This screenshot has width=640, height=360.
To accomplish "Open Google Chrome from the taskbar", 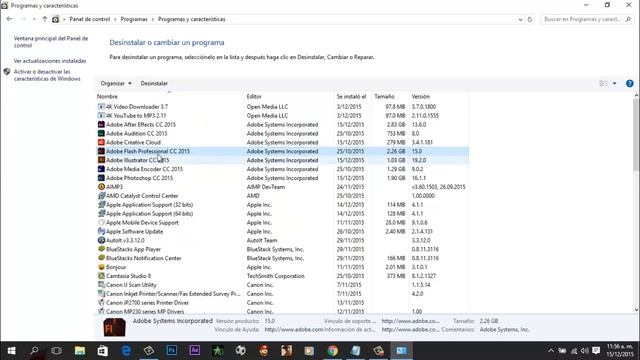I will click(333, 351).
